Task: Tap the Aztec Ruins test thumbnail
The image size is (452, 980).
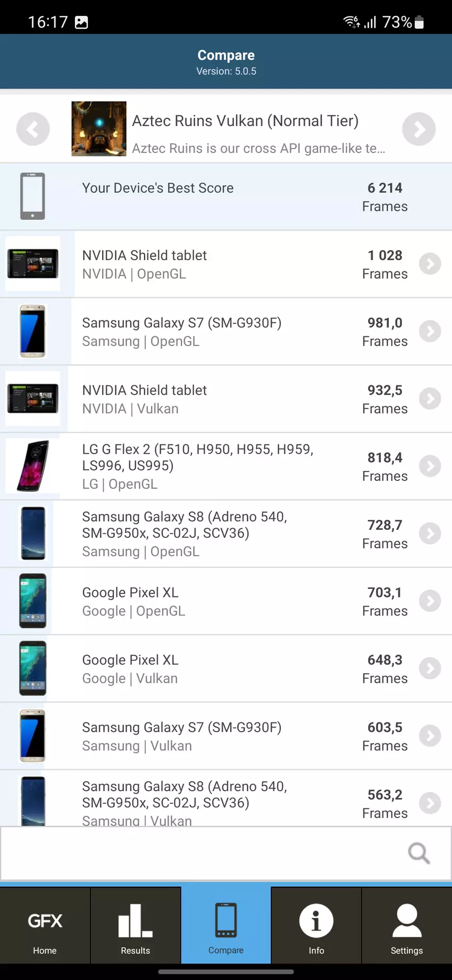Action: [x=99, y=129]
